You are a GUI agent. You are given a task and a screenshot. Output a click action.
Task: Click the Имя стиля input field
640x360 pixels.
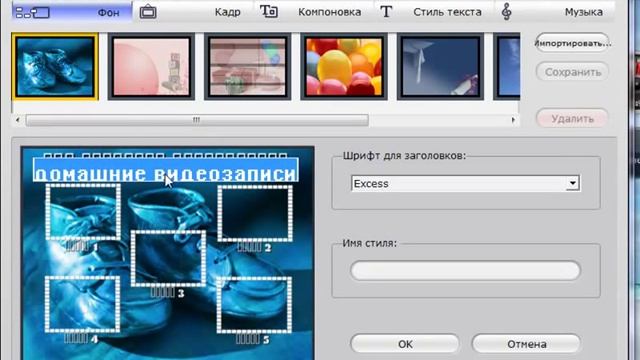(465, 271)
